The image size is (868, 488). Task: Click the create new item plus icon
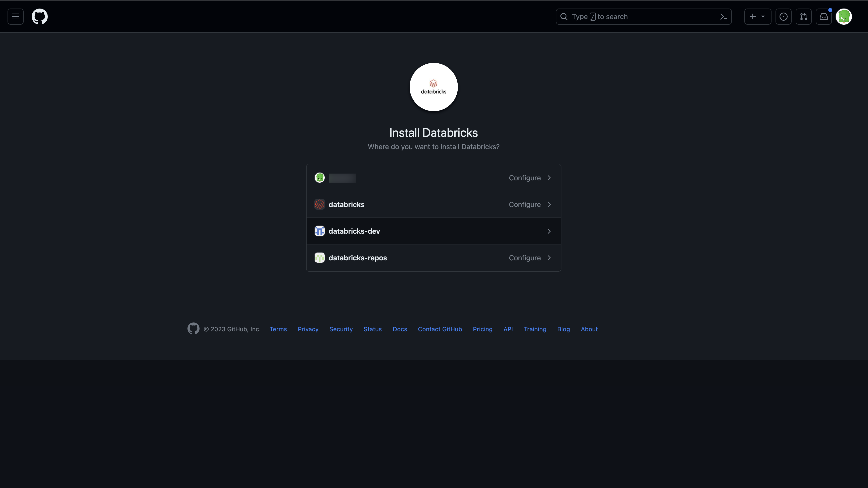pos(753,16)
